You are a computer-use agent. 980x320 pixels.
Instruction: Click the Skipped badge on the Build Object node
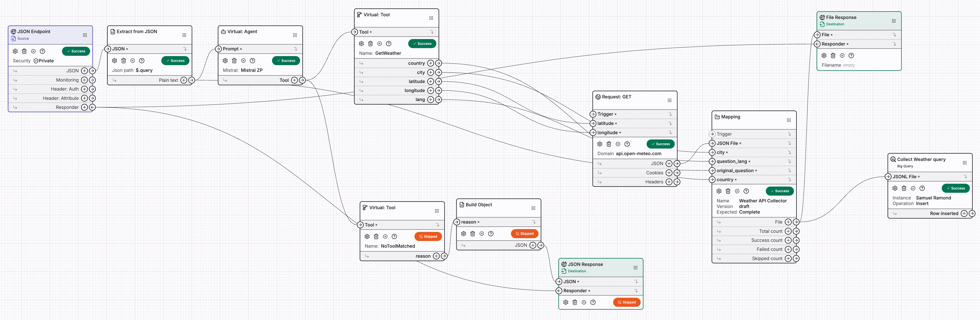click(525, 233)
